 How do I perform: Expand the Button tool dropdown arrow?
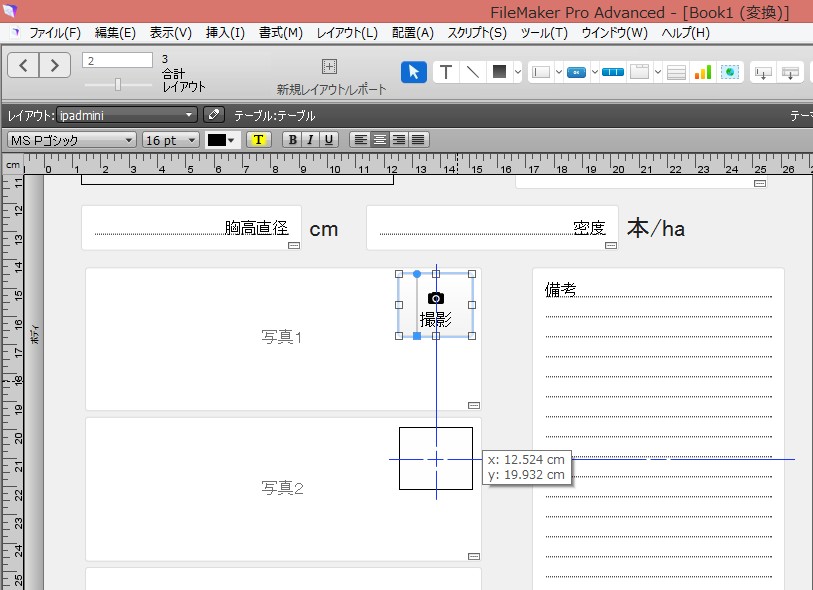(595, 72)
